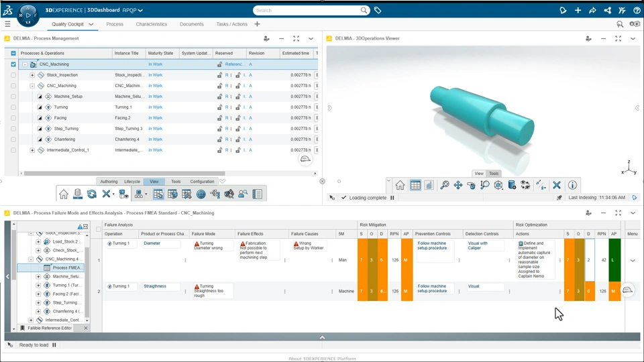The image size is (644, 362).
Task: Check the Turning row checkbox
Action: pos(13,107)
